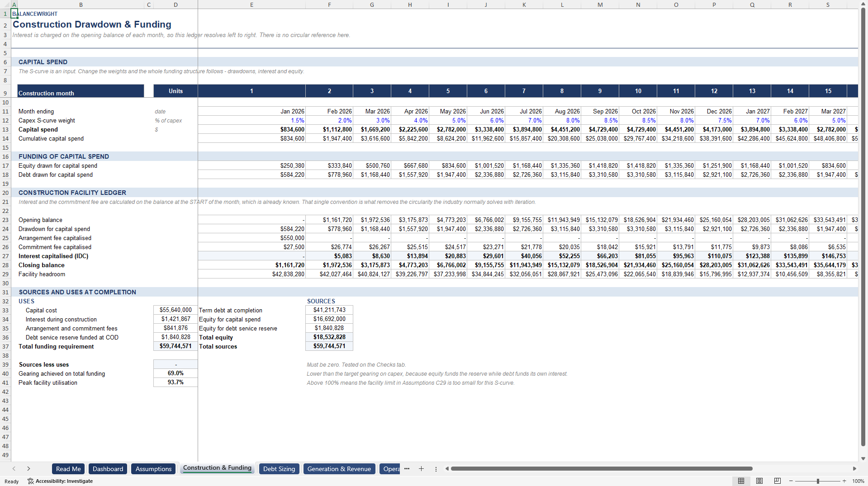
Task: Click the zoom out minus icon
Action: point(791,481)
